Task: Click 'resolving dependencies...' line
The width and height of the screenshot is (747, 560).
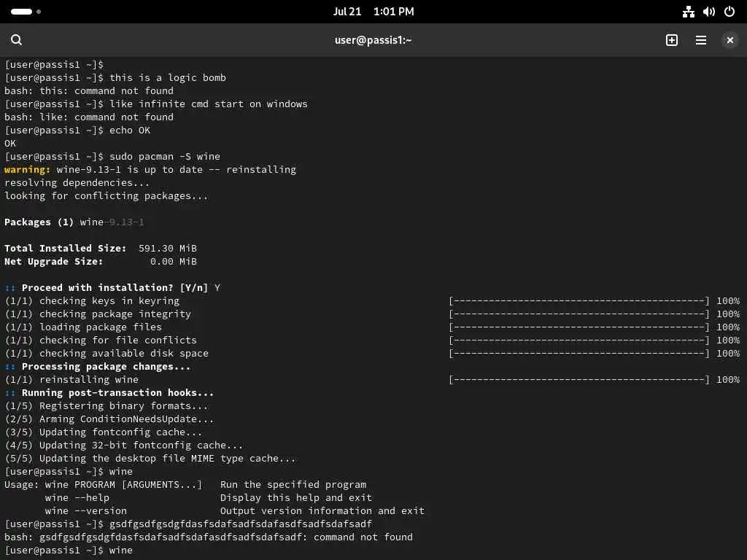Action: coord(77,182)
